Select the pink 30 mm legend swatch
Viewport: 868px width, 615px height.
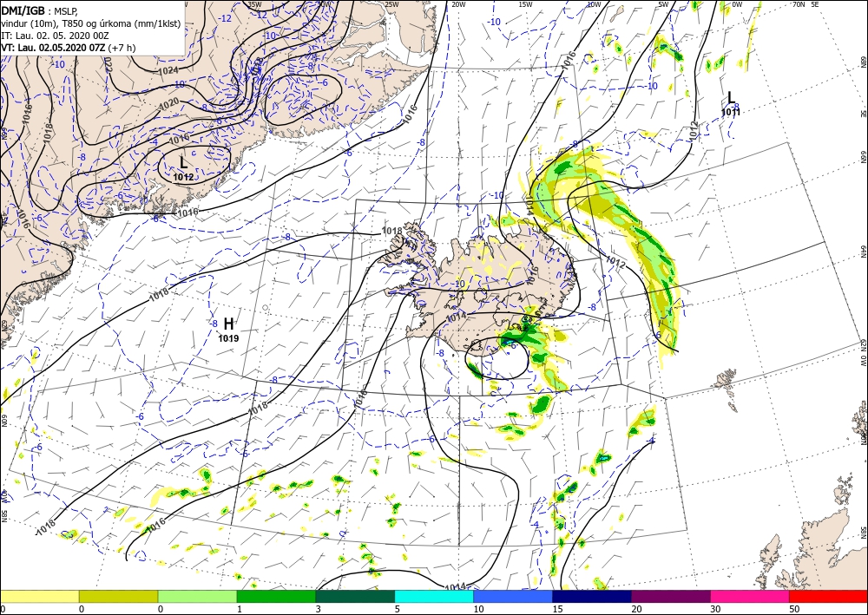(750, 596)
